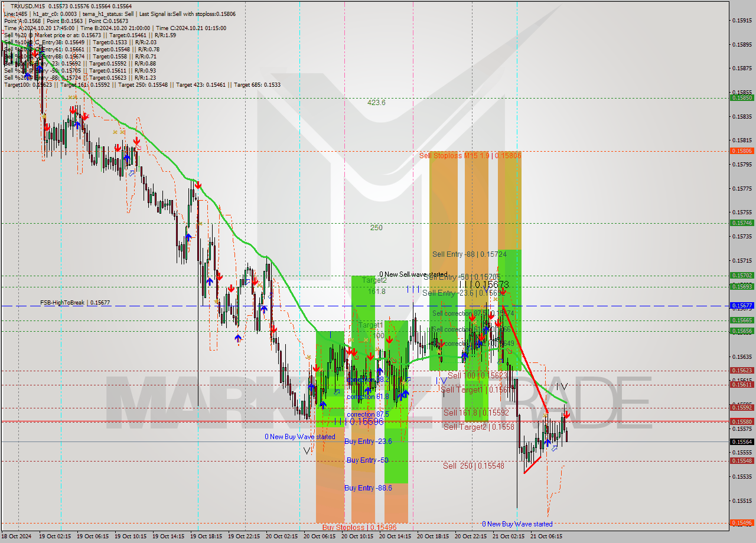Click the Target2 label on green zone
Screen dimensions: 756x543
[374, 281]
